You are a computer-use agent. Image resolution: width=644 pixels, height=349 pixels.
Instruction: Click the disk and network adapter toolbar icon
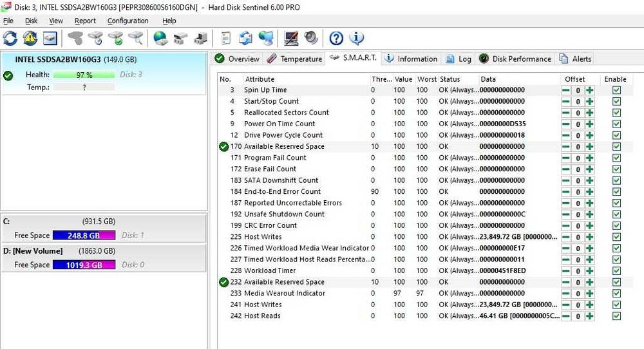[x=180, y=38]
